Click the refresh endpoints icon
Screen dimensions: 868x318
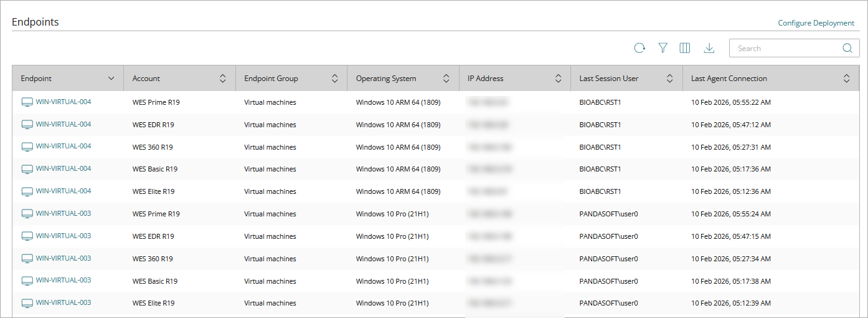pos(639,48)
